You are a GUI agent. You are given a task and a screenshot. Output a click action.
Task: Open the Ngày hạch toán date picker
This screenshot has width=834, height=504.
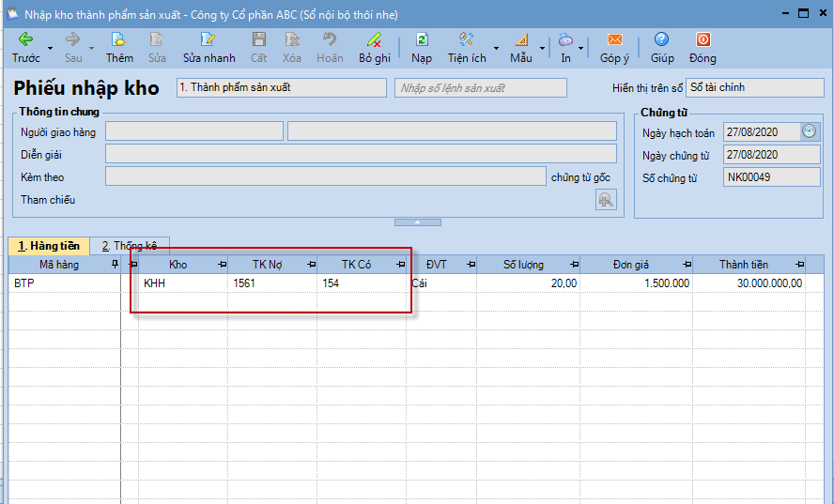coord(809,131)
